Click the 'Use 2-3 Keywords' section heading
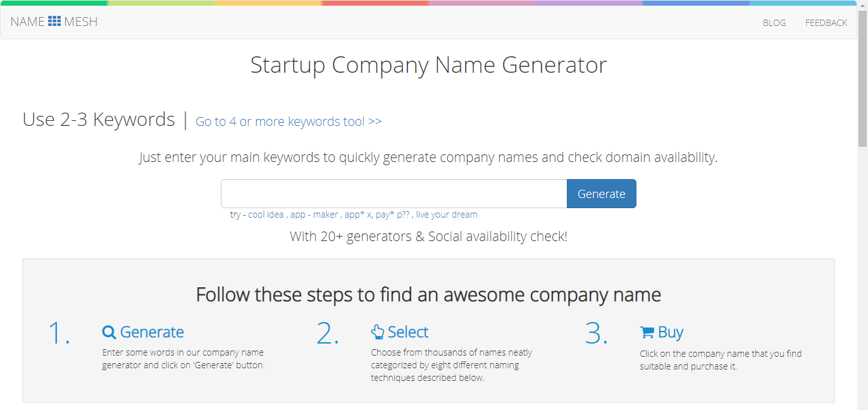The image size is (868, 410). click(98, 119)
